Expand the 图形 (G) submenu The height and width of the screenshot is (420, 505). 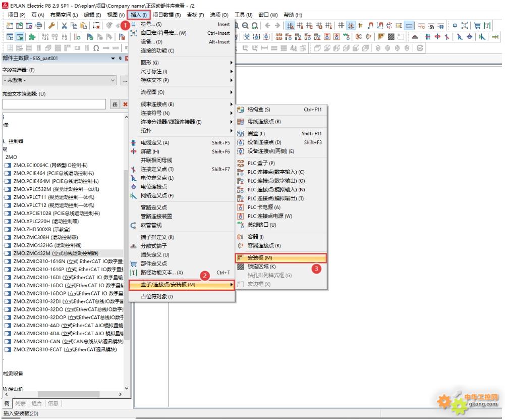pos(182,63)
